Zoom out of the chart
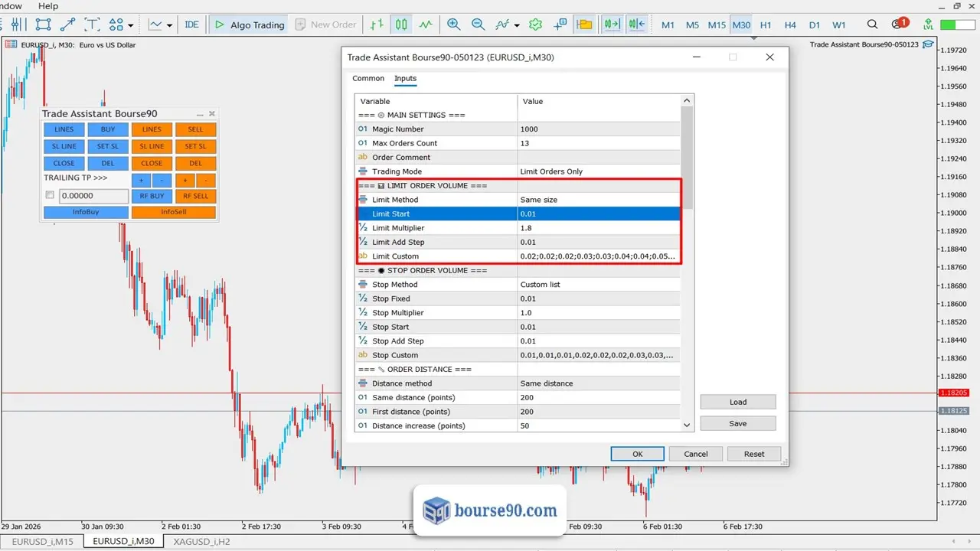The width and height of the screenshot is (980, 551). coord(479,24)
